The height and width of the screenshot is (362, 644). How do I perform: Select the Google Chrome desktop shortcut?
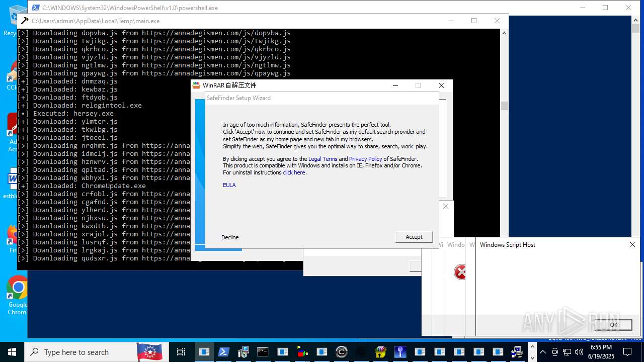18,296
